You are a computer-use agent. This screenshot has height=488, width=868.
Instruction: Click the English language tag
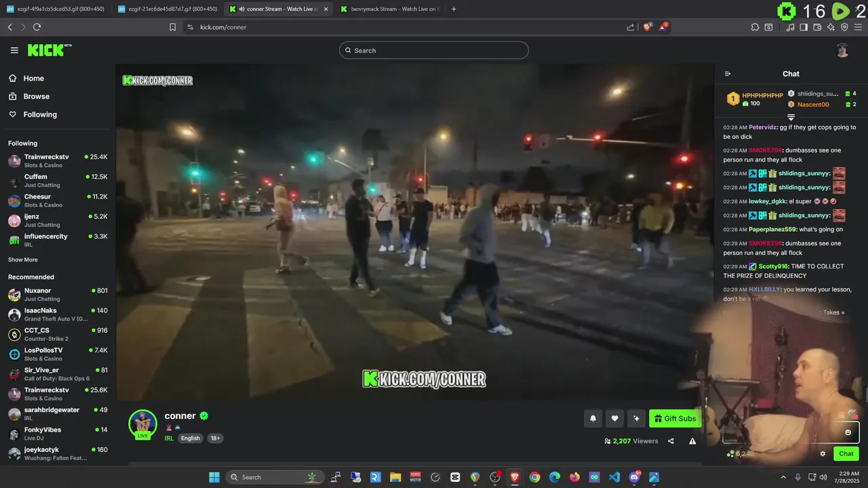[191, 439]
